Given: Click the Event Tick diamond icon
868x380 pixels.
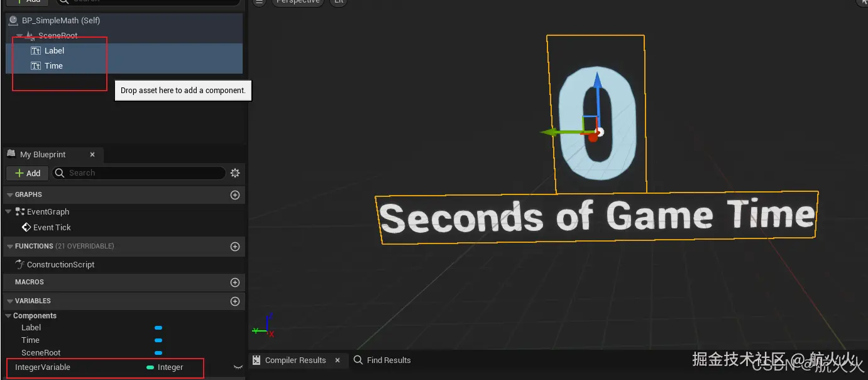Looking at the screenshot, I should click(x=26, y=227).
